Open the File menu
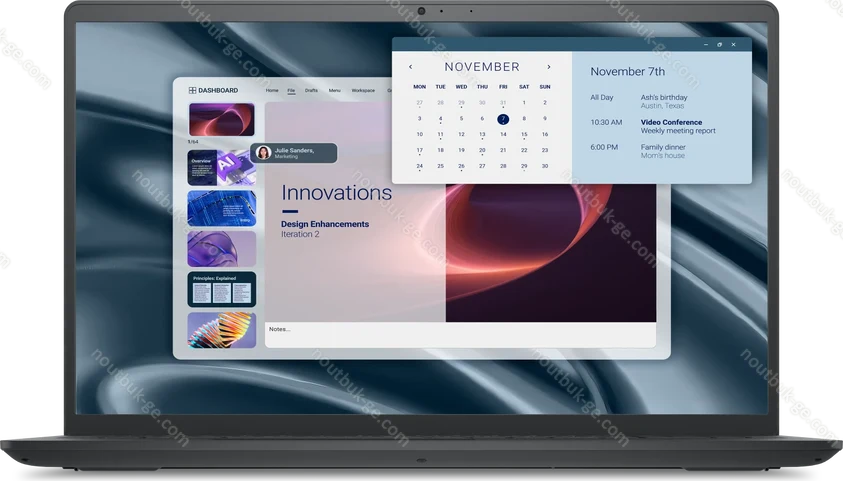 click(291, 90)
